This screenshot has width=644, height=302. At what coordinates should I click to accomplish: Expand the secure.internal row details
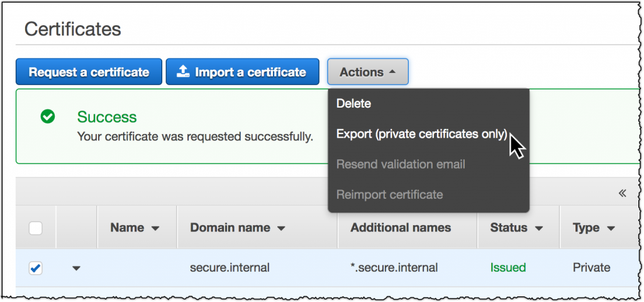[x=76, y=268]
